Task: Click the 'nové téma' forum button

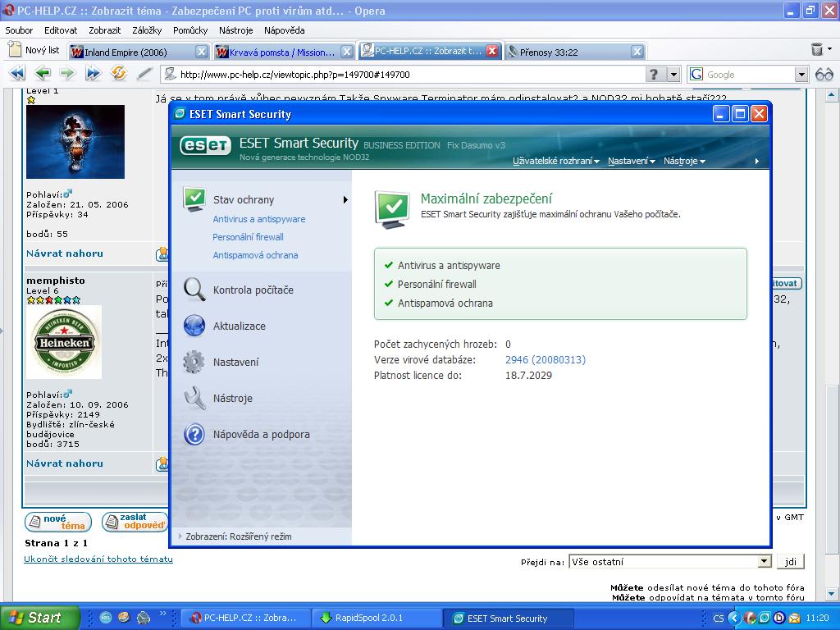Action: tap(57, 522)
